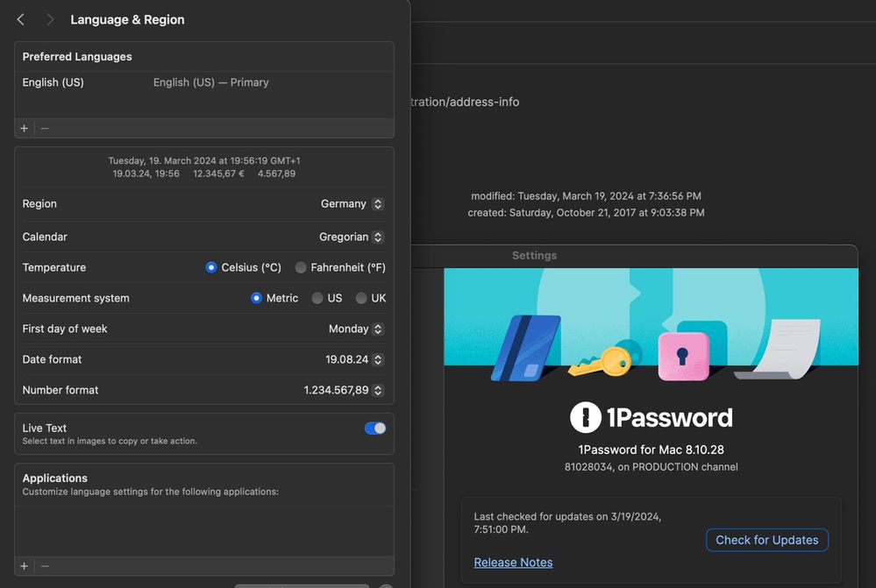Click the 1Password wordmark
The image size is (876, 588).
tap(669, 418)
